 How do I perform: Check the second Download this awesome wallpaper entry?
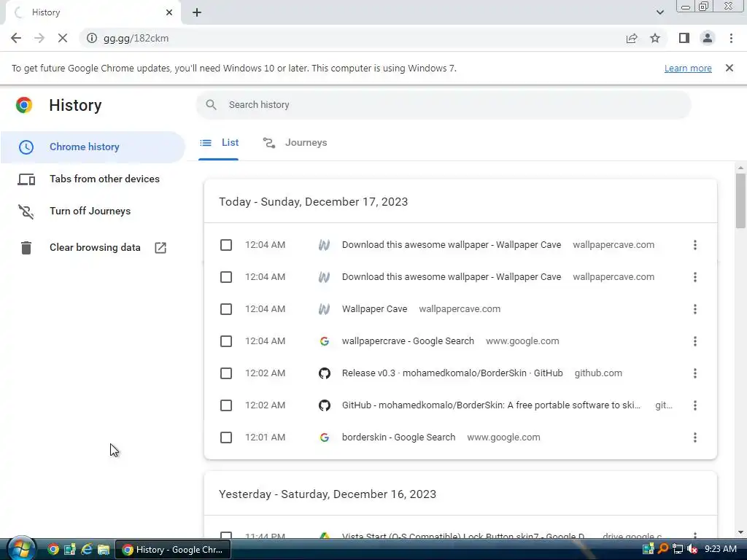(226, 277)
